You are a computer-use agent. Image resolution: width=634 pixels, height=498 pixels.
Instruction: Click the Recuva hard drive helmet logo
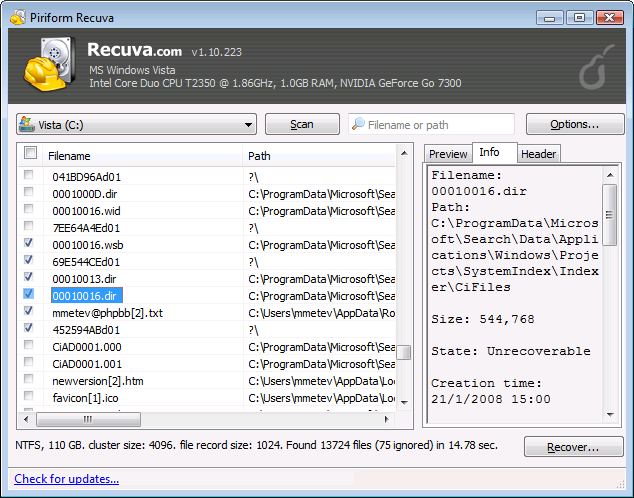pos(50,63)
